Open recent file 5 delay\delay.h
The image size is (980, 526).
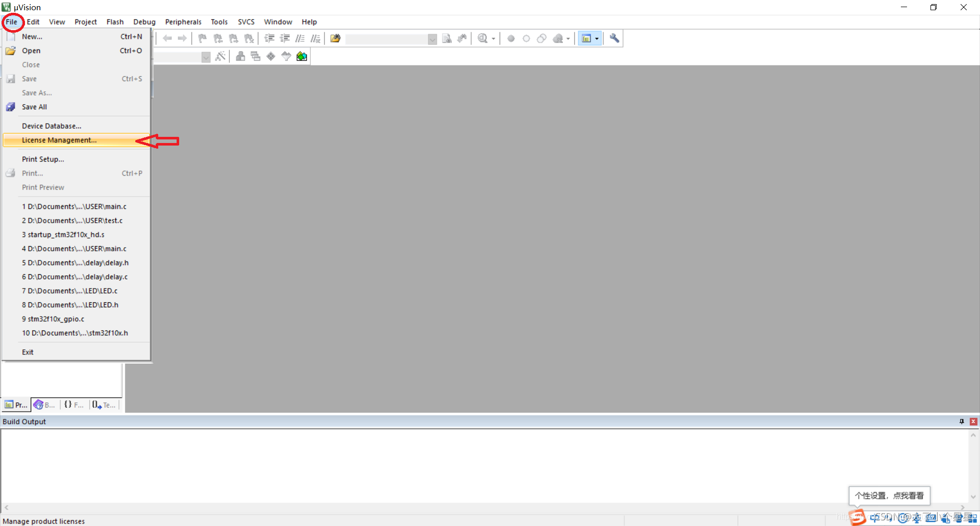[x=76, y=263]
